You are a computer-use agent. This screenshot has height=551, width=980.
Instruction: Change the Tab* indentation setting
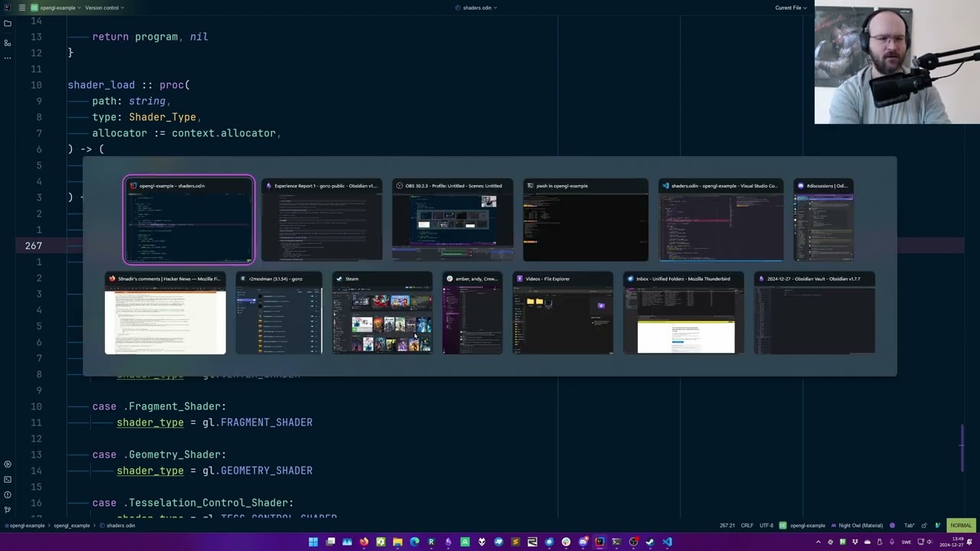tap(910, 526)
